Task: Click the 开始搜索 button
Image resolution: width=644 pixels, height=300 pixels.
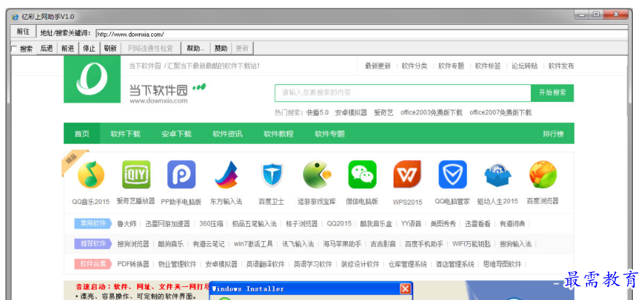Action: click(x=552, y=93)
